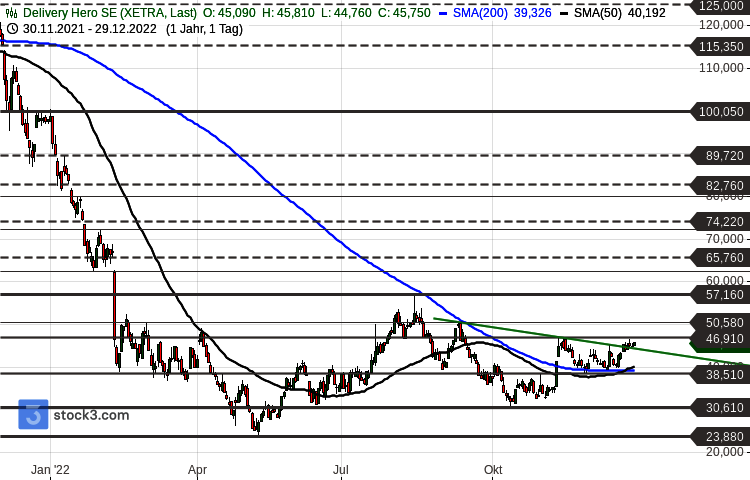Click the clock icon beside the date range

(12, 29)
